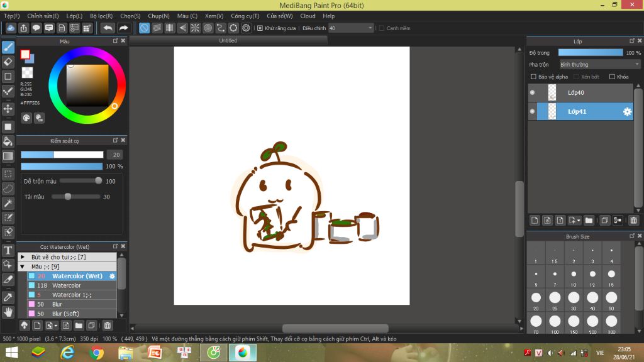Screen dimensions: 644x362
Task: Click the Độ trong opacity bar
Action: (x=591, y=53)
